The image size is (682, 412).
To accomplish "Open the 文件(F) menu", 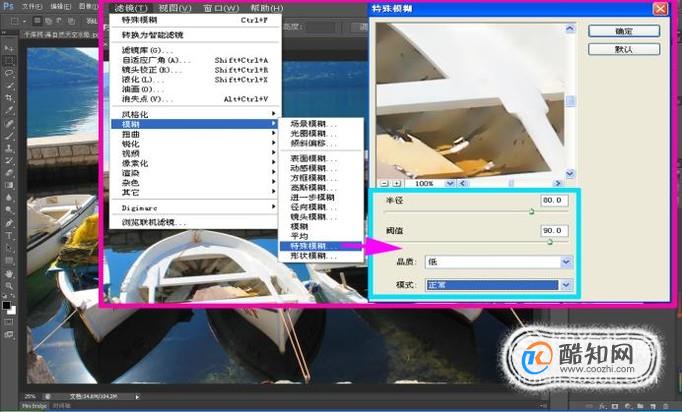I will [x=32, y=7].
